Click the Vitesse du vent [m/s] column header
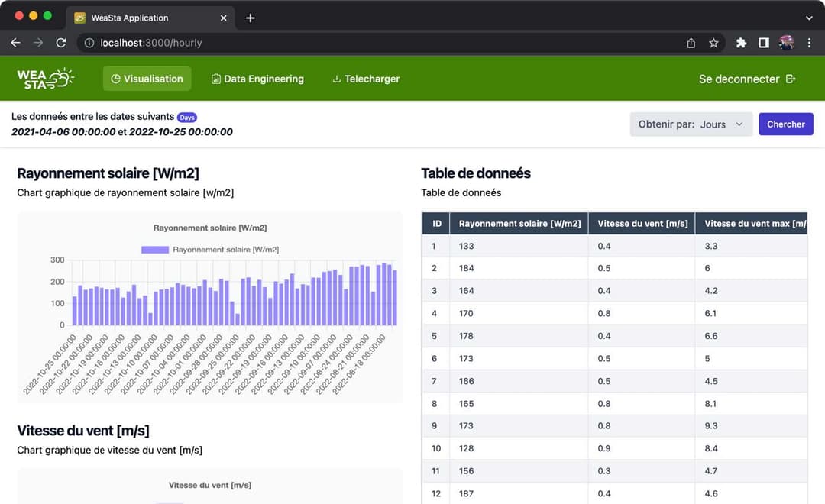825x504 pixels. pyautogui.click(x=642, y=224)
